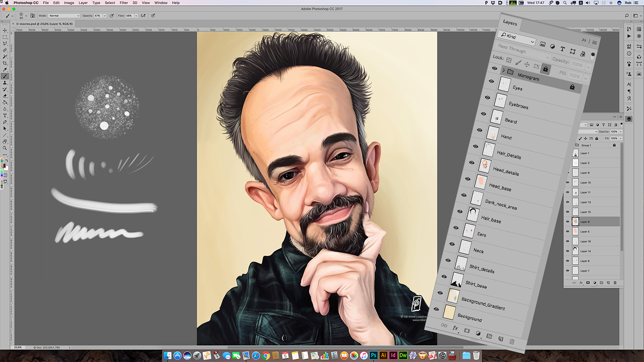The image size is (644, 362).
Task: Hide the Eyebrows layer
Action: [488, 97]
